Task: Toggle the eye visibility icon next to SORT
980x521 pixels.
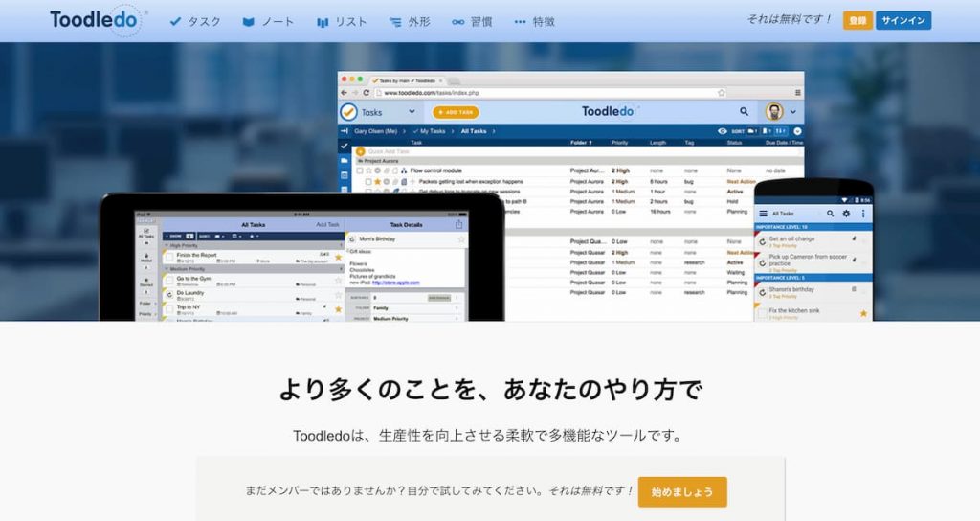Action: pyautogui.click(x=723, y=131)
